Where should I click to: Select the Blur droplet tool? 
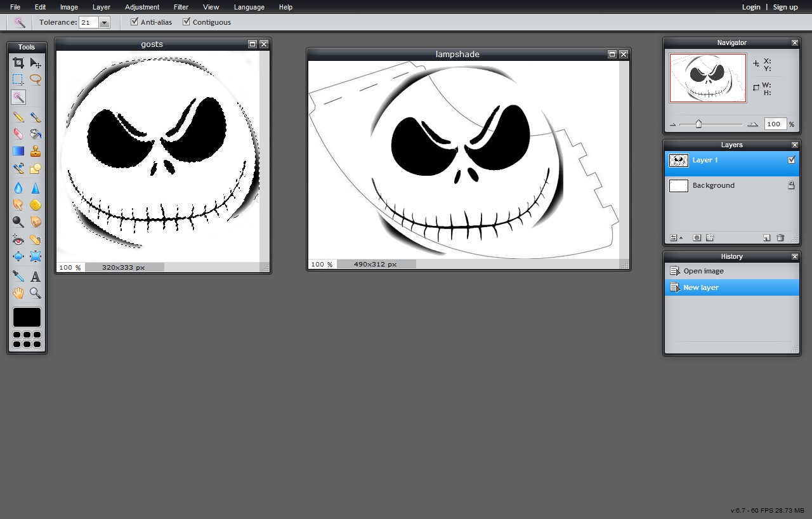[x=18, y=188]
